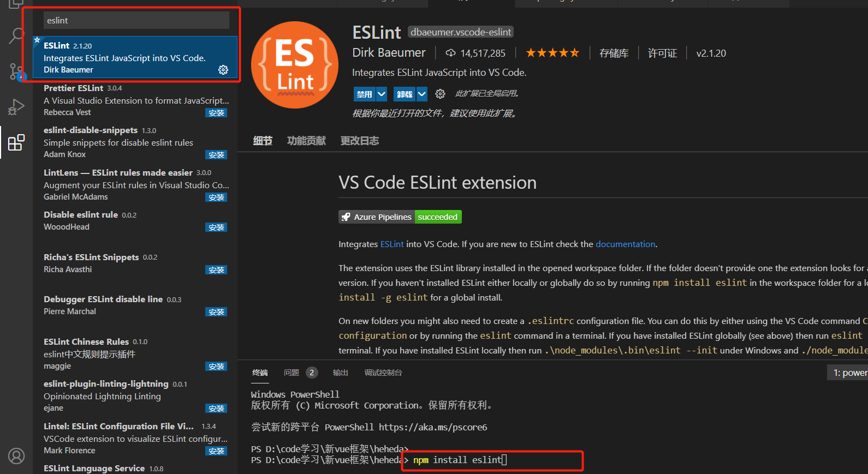This screenshot has width=868, height=474.
Task: Expand the 卸载 uninstall dropdown arrow
Action: pos(422,94)
